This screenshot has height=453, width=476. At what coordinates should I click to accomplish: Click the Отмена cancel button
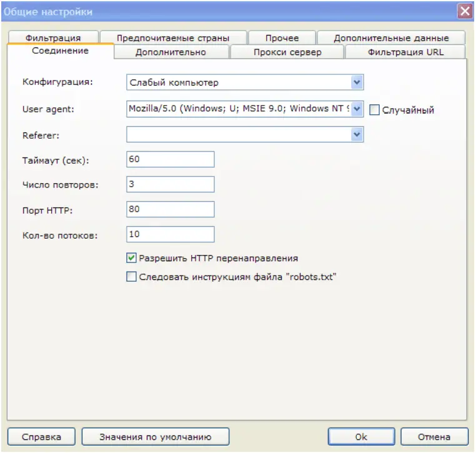pyautogui.click(x=434, y=437)
